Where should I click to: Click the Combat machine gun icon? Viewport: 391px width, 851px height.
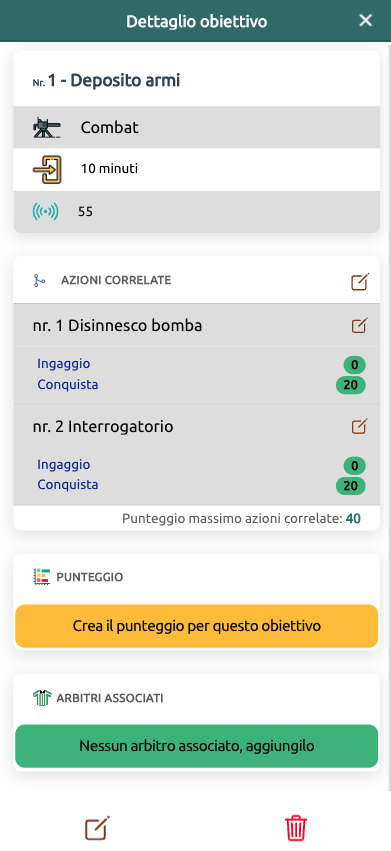[x=47, y=128]
